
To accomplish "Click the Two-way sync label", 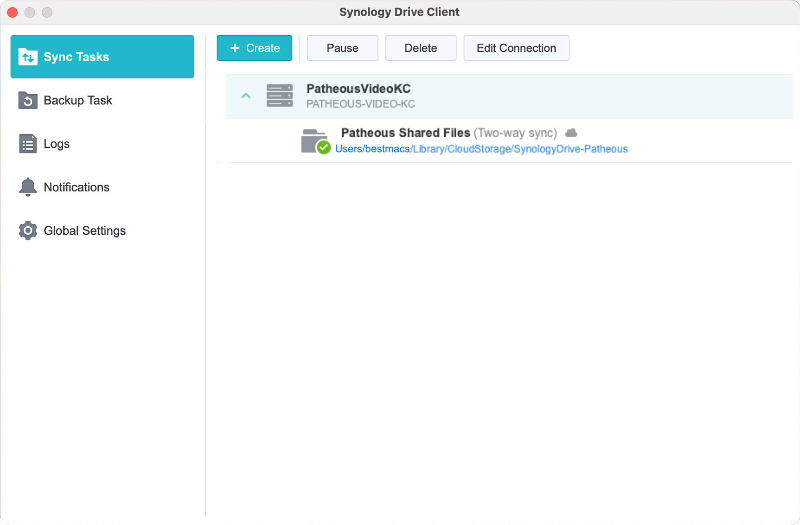I will (515, 133).
